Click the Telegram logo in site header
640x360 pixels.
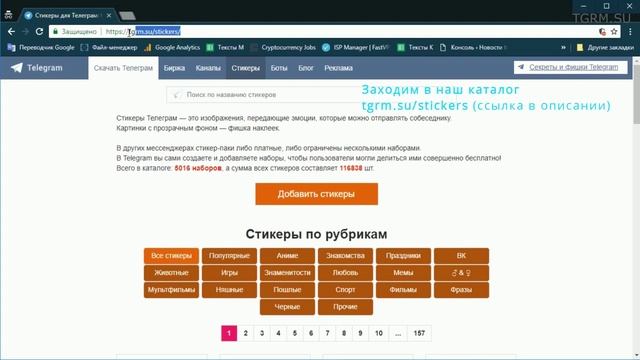click(37, 68)
